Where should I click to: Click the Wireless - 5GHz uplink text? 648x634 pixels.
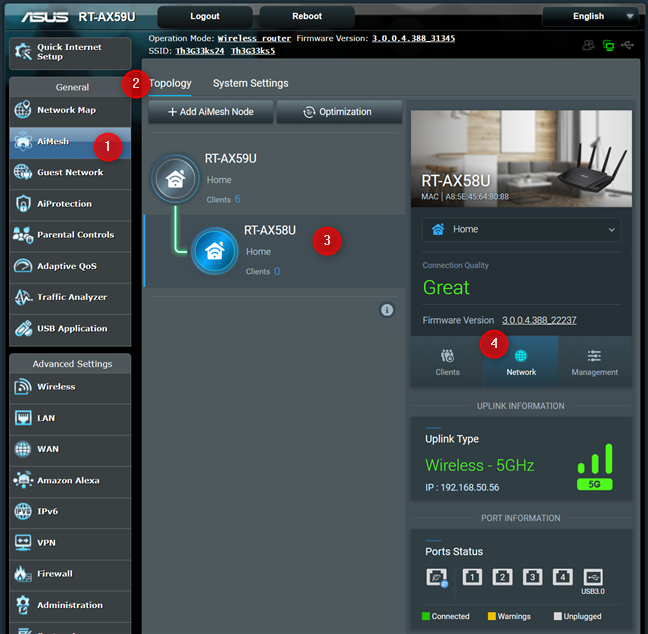pos(479,465)
